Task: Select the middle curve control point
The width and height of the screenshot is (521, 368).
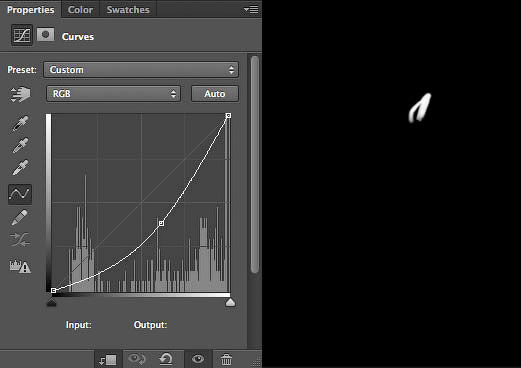Action: click(161, 223)
